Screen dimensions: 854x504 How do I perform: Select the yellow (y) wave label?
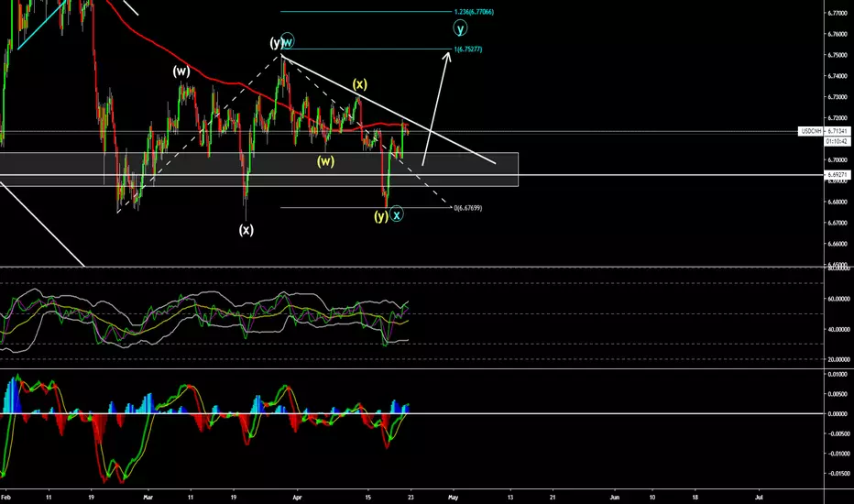[381, 216]
